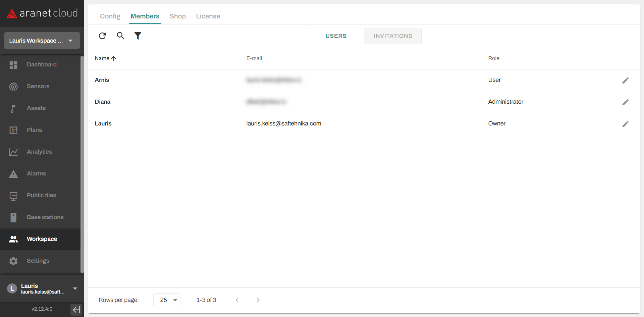Edit Diana's administrator entry pencil icon

625,102
